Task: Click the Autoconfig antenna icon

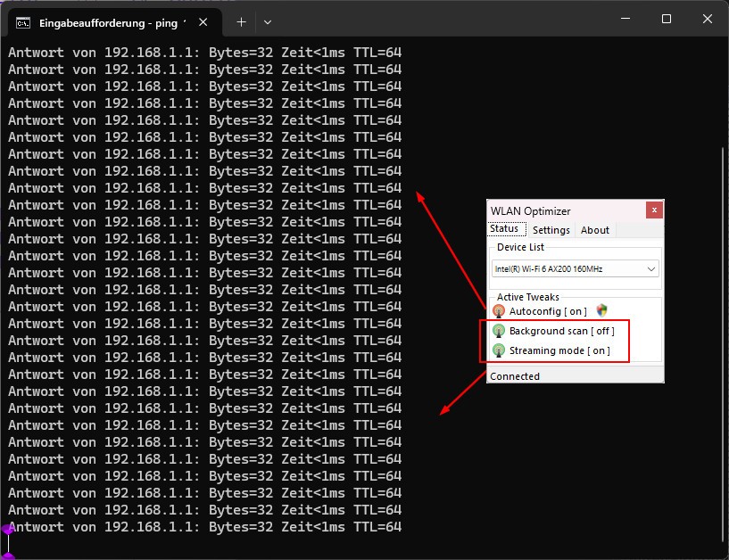Action: click(499, 311)
